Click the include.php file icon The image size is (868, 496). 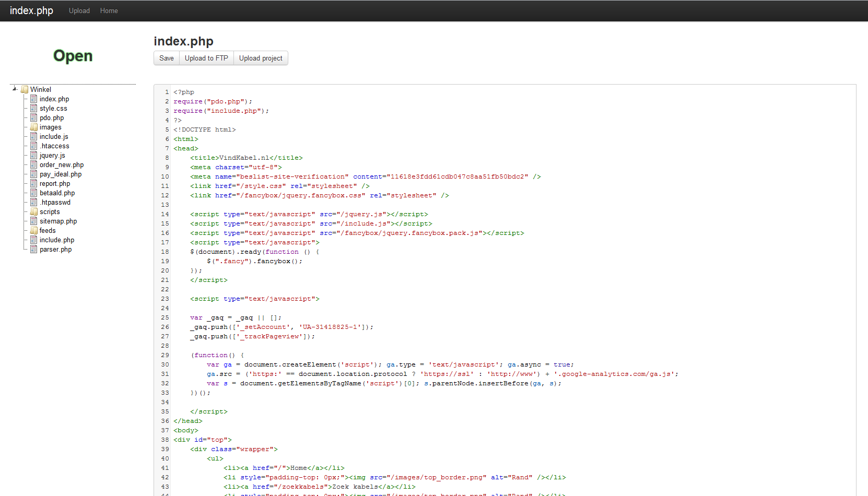click(x=34, y=240)
